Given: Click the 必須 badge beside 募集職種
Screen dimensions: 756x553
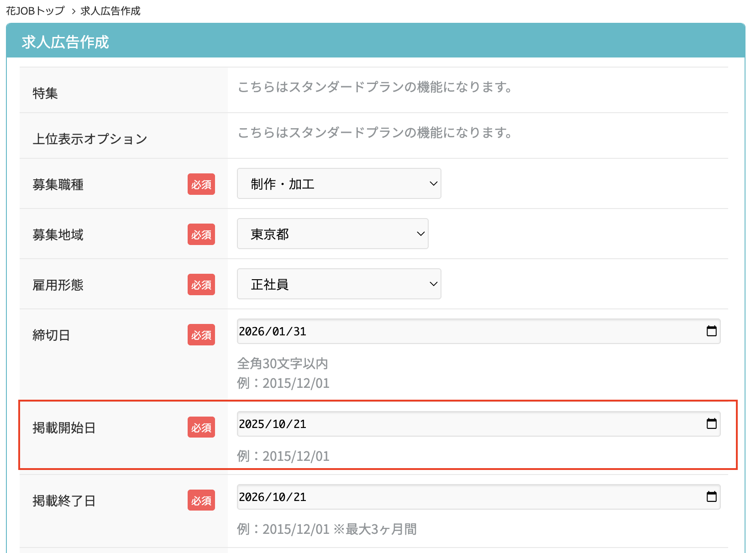Looking at the screenshot, I should [x=201, y=184].
